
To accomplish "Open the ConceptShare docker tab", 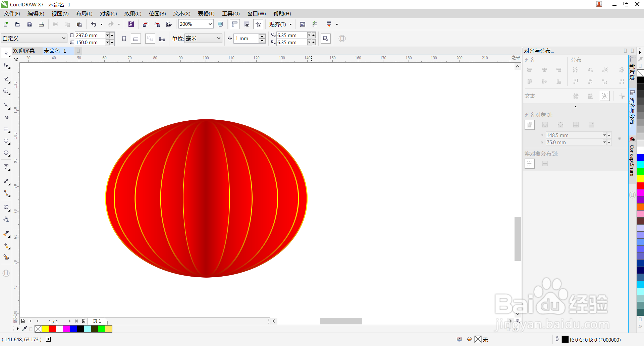I will [632, 158].
